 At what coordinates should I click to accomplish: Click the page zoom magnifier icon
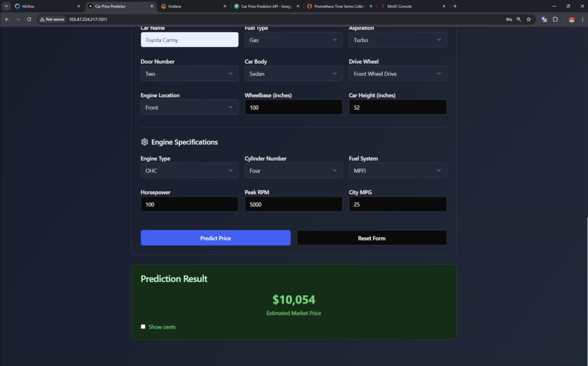pos(519,19)
